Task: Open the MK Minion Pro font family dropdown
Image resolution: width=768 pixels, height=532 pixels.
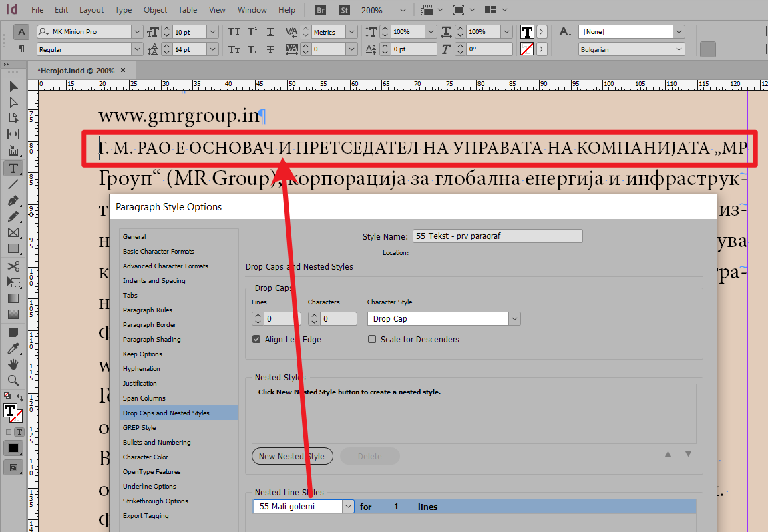Action: [x=137, y=32]
